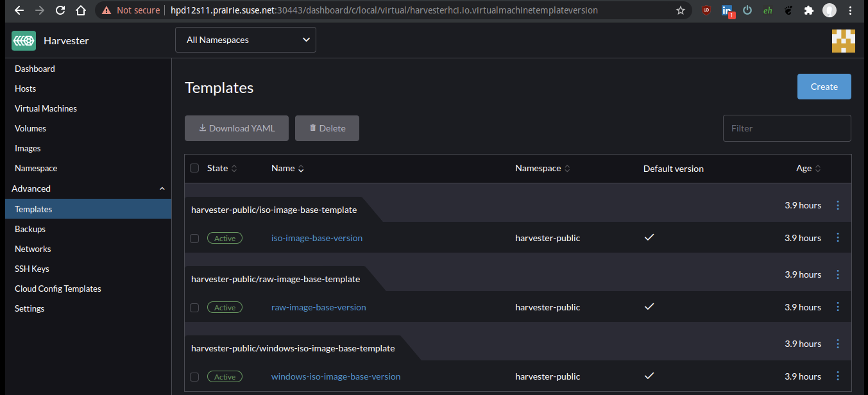The image size is (868, 395).
Task: Toggle the select-all checkbox in the table header
Action: (x=194, y=168)
